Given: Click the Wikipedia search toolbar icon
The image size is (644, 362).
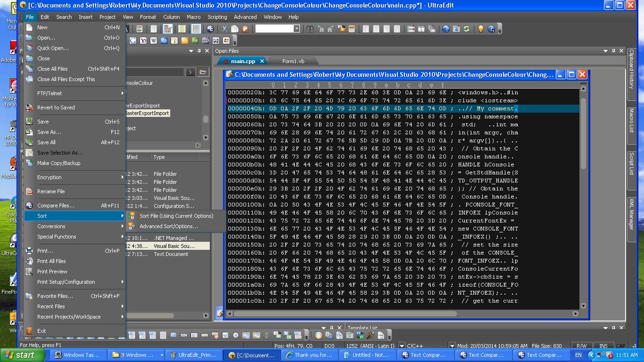Looking at the screenshot, I should coord(154,41).
